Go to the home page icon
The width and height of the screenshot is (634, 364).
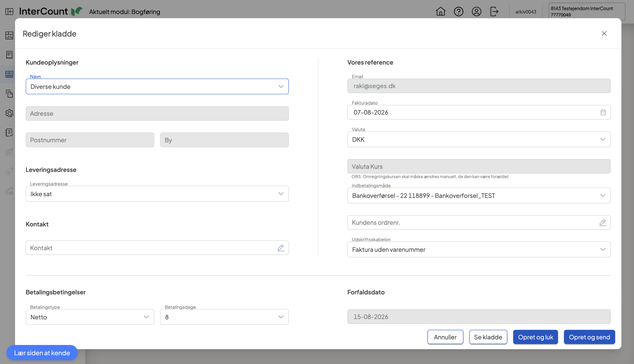[441, 11]
